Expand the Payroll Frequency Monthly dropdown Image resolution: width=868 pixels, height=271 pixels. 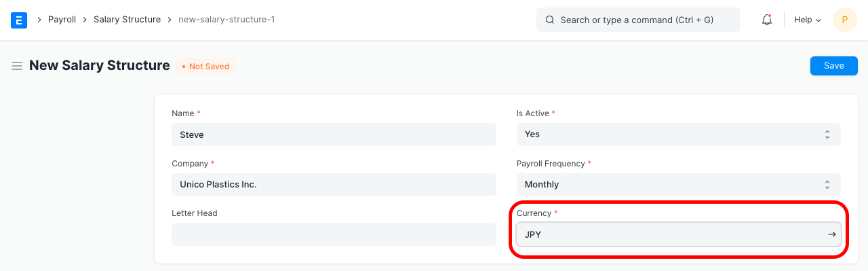click(x=679, y=184)
